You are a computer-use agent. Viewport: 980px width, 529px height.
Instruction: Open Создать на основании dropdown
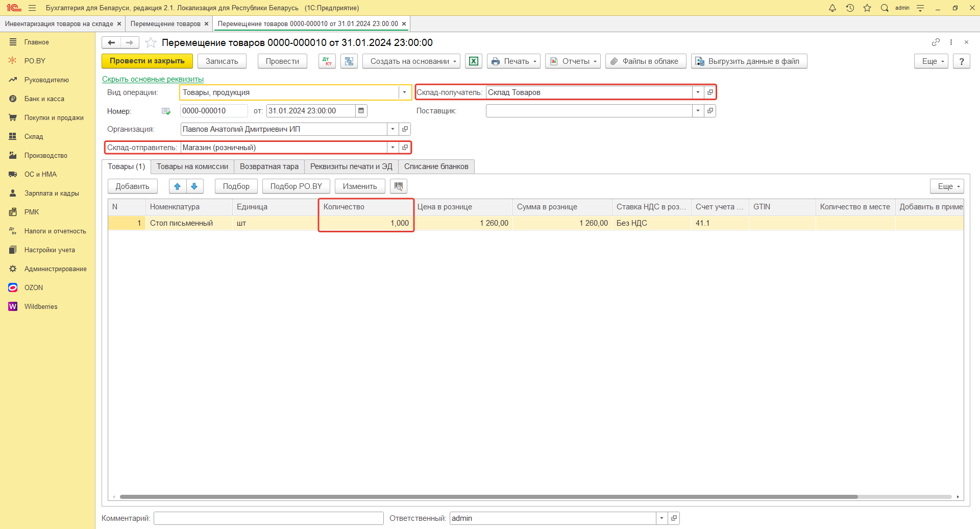(x=411, y=61)
